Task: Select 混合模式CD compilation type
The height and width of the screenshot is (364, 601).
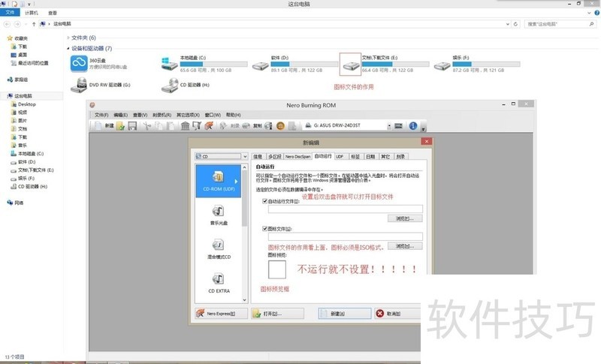Action: [219, 249]
